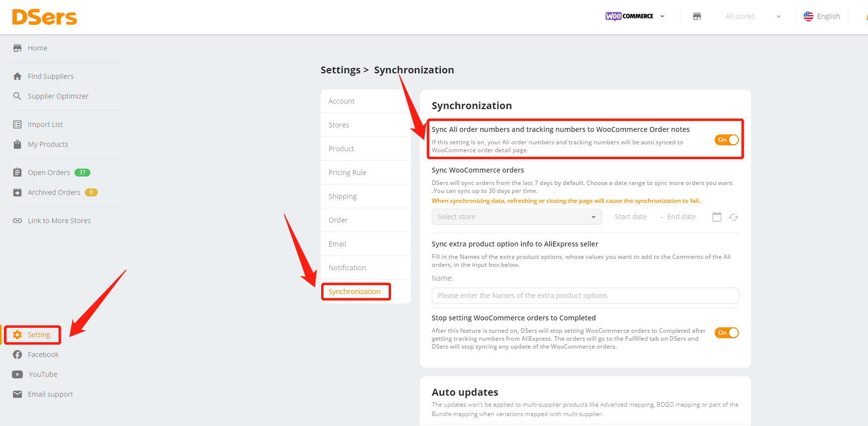The height and width of the screenshot is (426, 868).
Task: Click the Archived Orders 0 badge
Action: pyautogui.click(x=91, y=192)
